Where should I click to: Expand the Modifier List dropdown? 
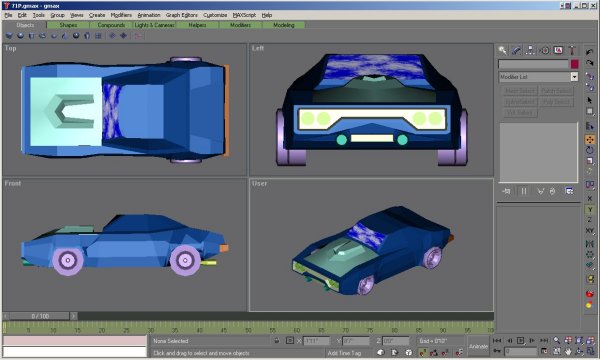[538, 77]
